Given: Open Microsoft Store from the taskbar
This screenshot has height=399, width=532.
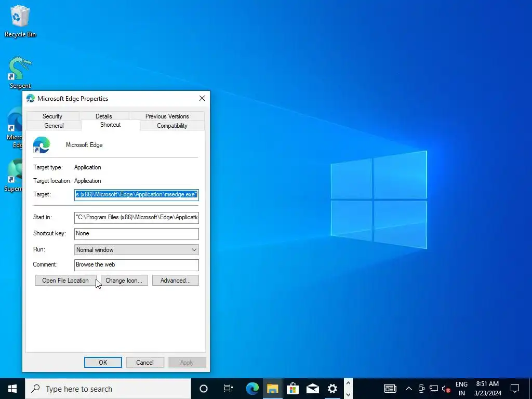Looking at the screenshot, I should (x=292, y=389).
